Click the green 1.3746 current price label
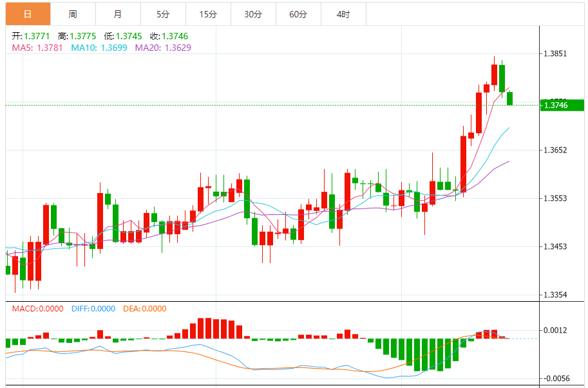This screenshot has height=388, width=588. [x=562, y=106]
